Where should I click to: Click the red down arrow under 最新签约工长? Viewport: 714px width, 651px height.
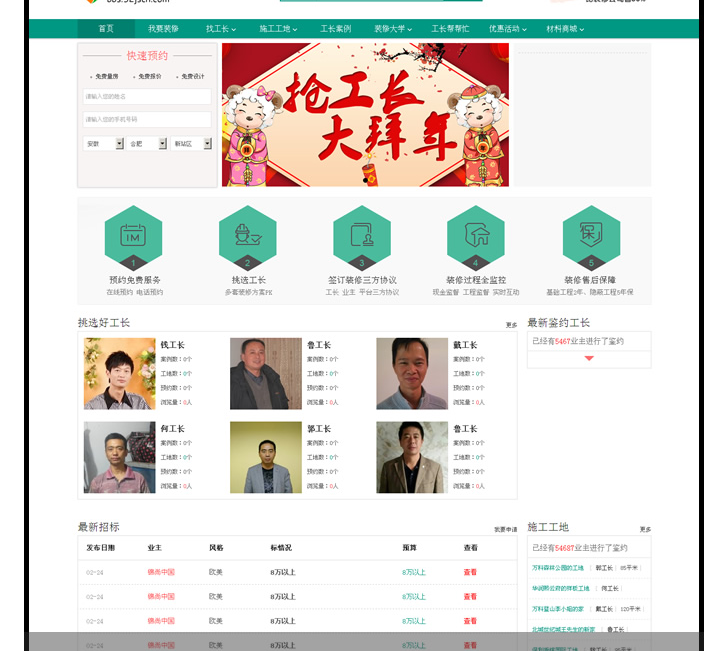pos(589,358)
